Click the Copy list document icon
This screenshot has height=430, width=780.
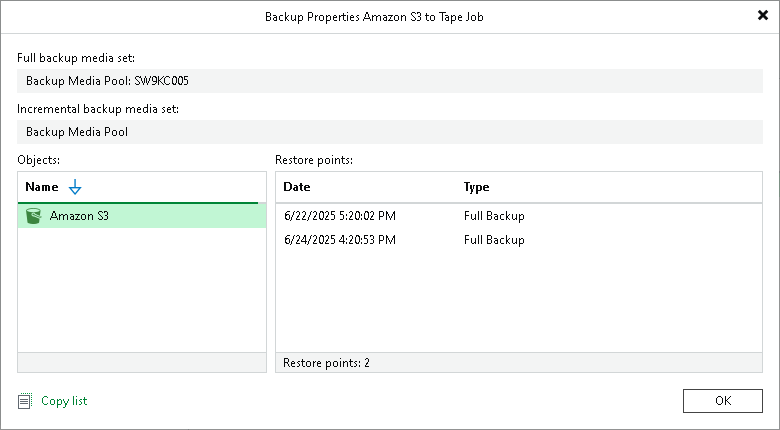point(24,401)
